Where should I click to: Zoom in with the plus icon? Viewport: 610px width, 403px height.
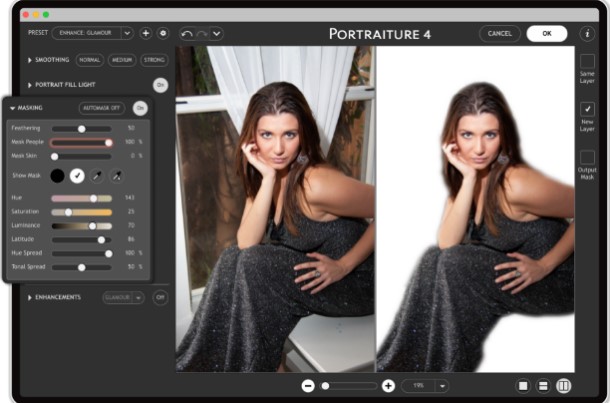point(388,386)
